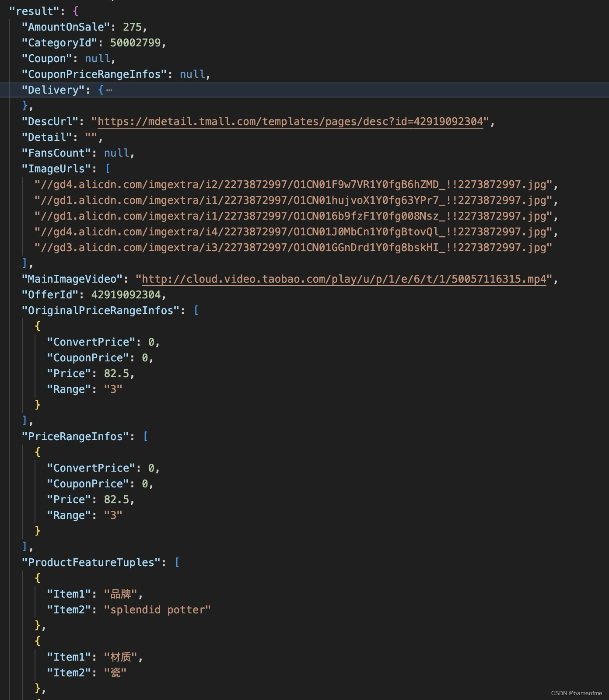Select the image URL containing hujvoX1Y0fg63YPr7
609x700 pixels.
pyautogui.click(x=293, y=200)
